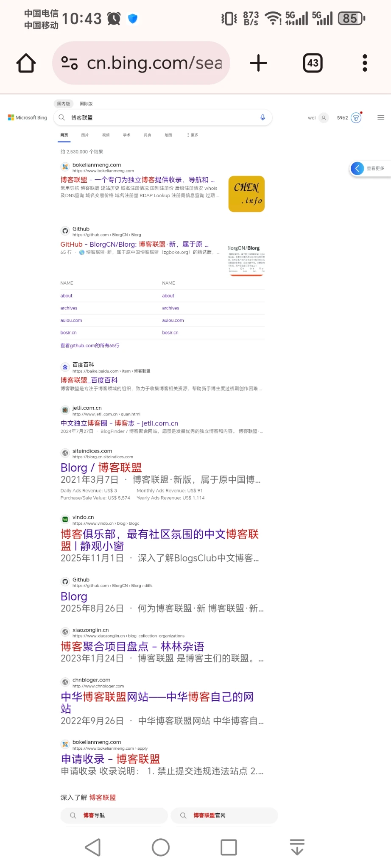The width and height of the screenshot is (391, 868).
Task: Open the Rewards 5962 points badge
Action: pyautogui.click(x=349, y=118)
